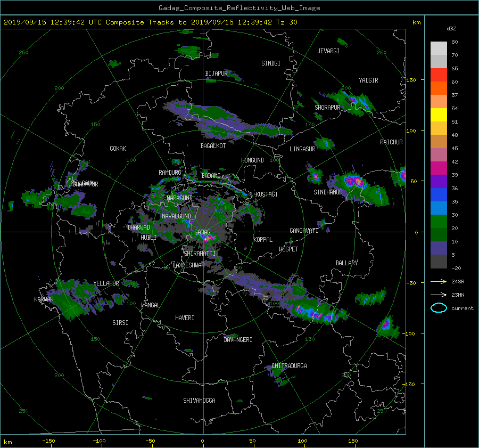This screenshot has height=448, width=479.
Task: Click the 80 value at legend top
Action: pos(455,42)
